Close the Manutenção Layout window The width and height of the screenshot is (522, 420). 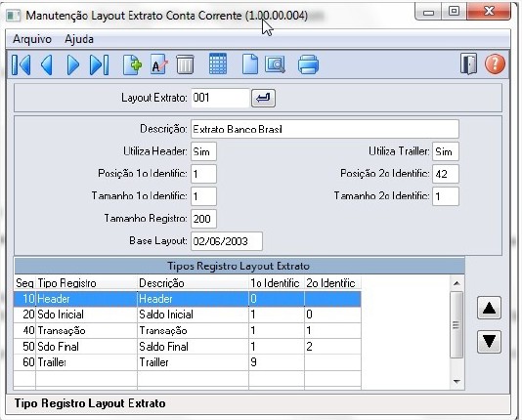click(x=489, y=12)
